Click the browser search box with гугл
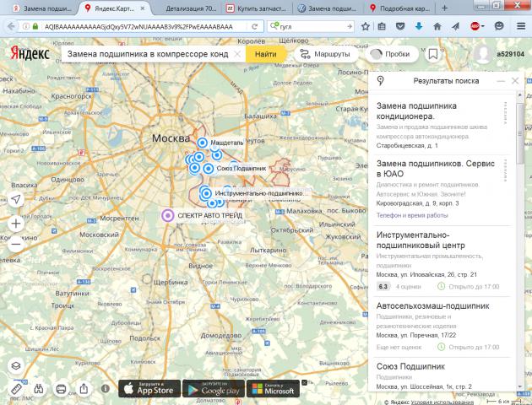Viewport: 532px width, 405px height. click(x=312, y=26)
